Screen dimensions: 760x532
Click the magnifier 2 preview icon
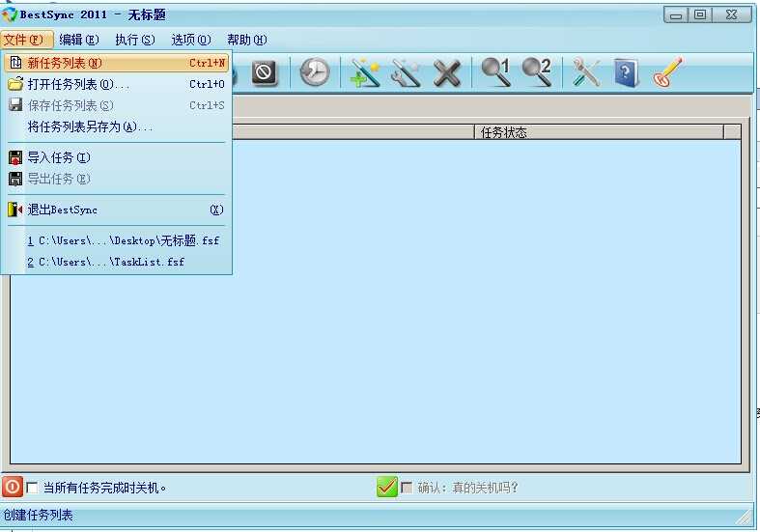click(x=537, y=72)
